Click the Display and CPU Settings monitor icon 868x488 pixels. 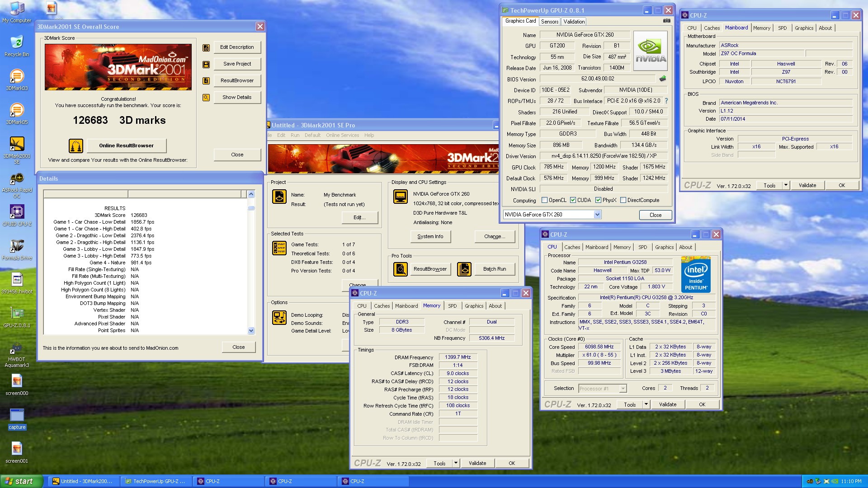(401, 197)
